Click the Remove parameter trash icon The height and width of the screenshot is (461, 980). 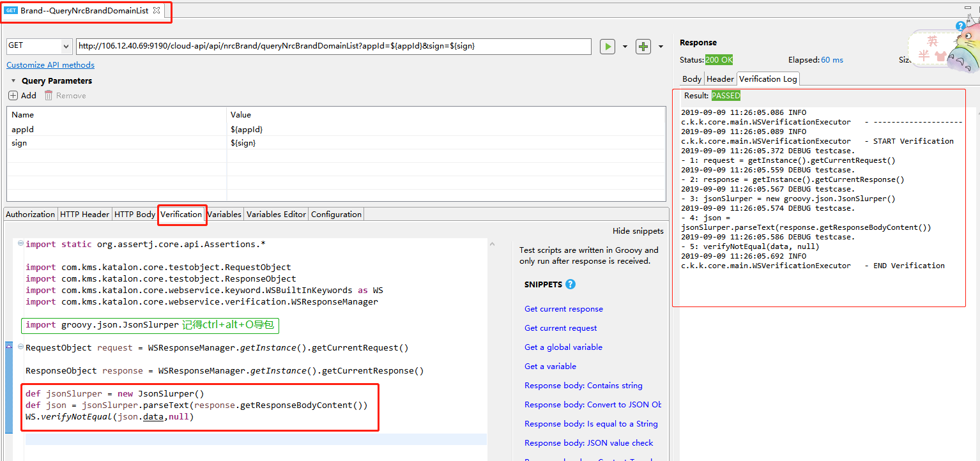pos(49,96)
